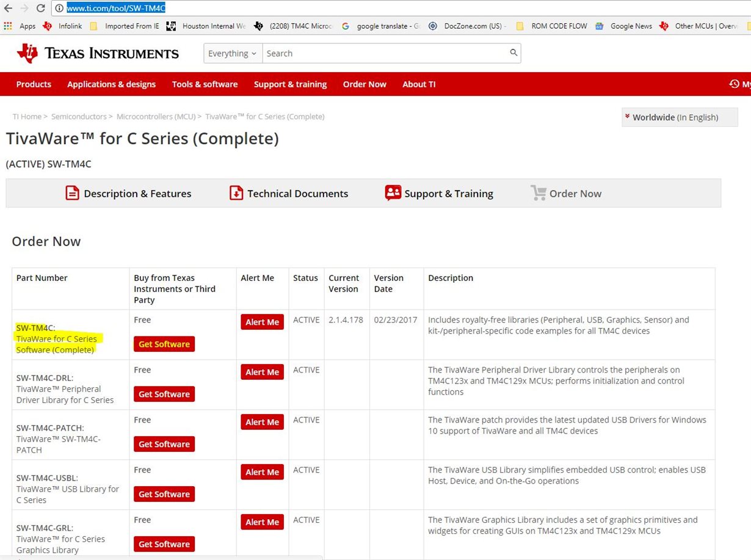This screenshot has height=560, width=751.
Task: Click the browser forward arrow
Action: click(x=24, y=8)
